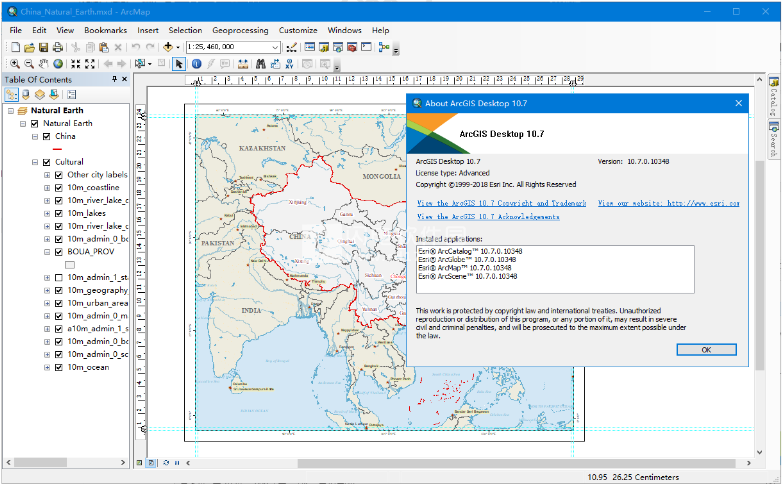783x486 pixels.
Task: Enable the 10m_admin_1_st layer
Action: coord(58,278)
